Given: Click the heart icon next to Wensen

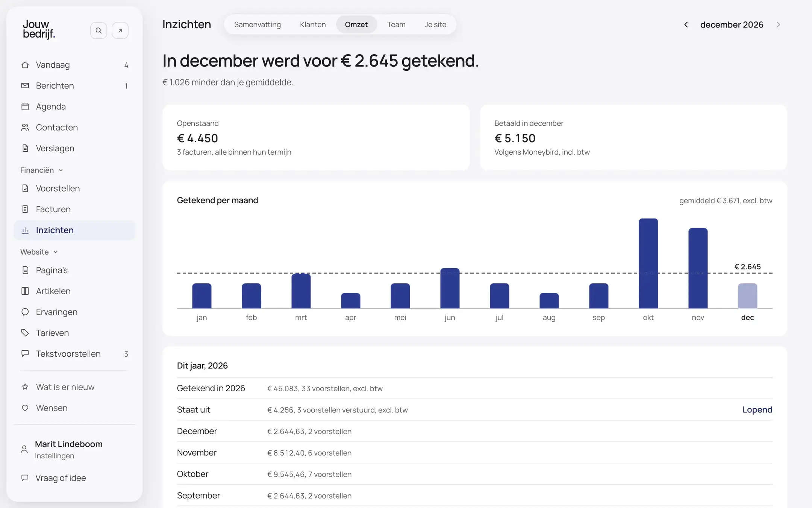Looking at the screenshot, I should pos(25,408).
